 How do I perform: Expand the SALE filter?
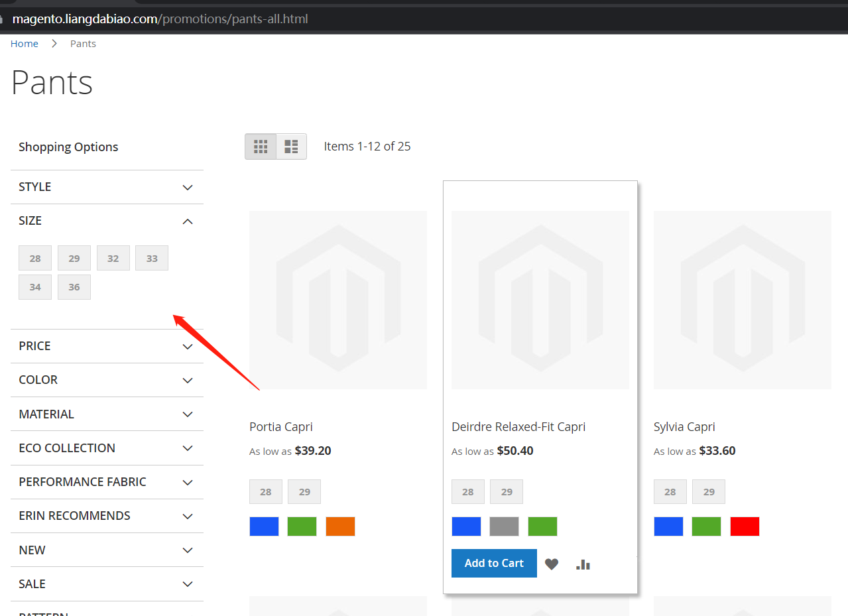pos(107,584)
